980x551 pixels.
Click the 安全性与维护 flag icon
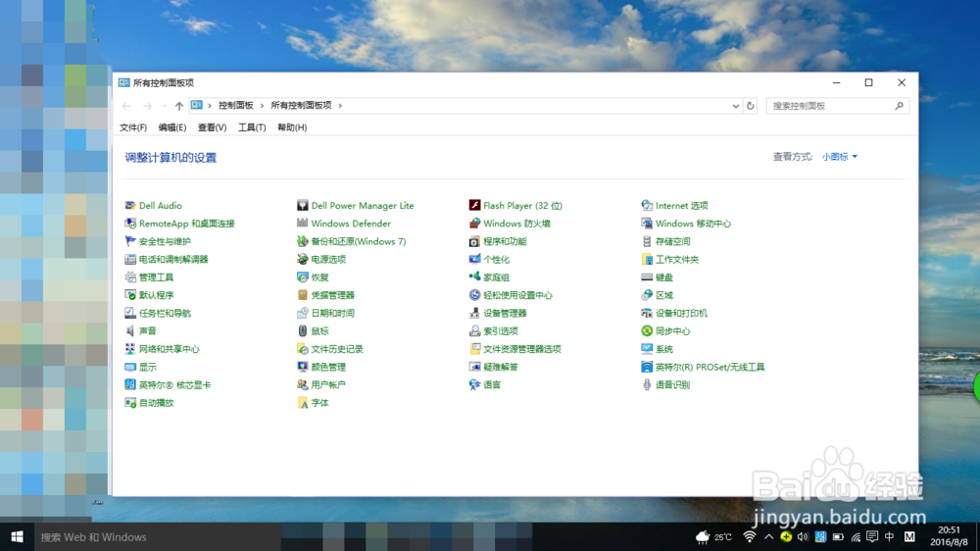click(x=130, y=241)
